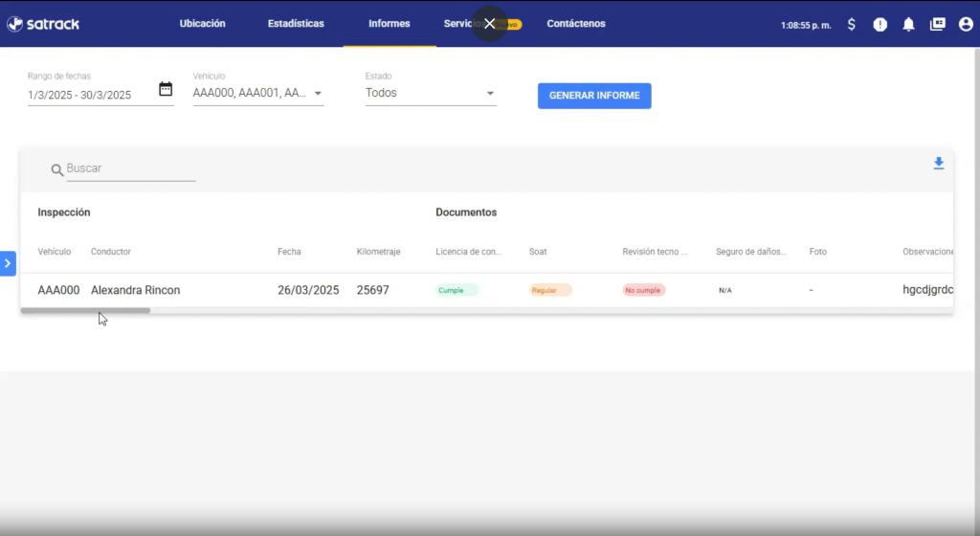This screenshot has height=536, width=980.
Task: Click the Observaciones column header
Action: tap(928, 252)
